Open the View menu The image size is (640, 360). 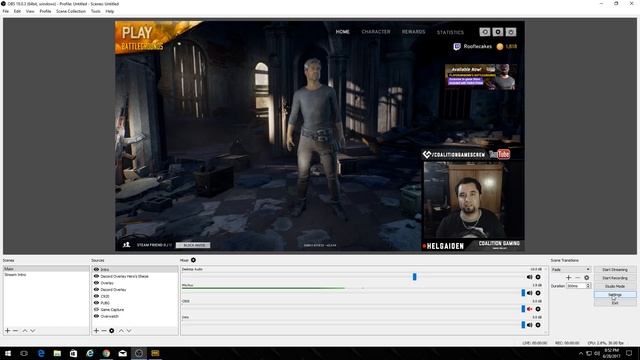pos(30,11)
